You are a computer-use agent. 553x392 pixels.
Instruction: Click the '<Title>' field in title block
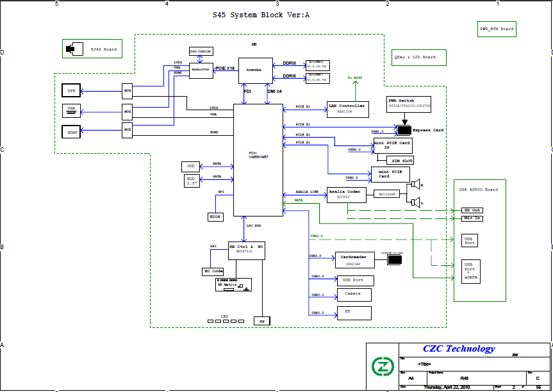(x=424, y=364)
